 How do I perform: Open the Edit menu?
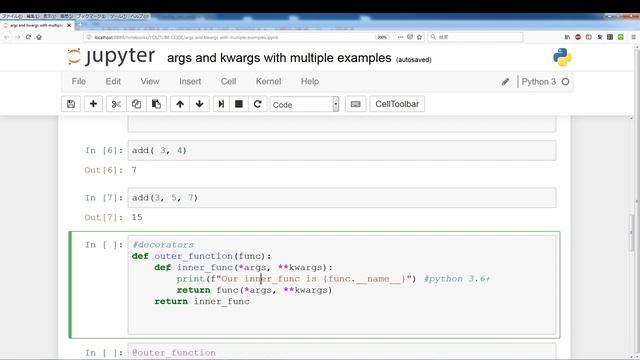click(x=113, y=81)
